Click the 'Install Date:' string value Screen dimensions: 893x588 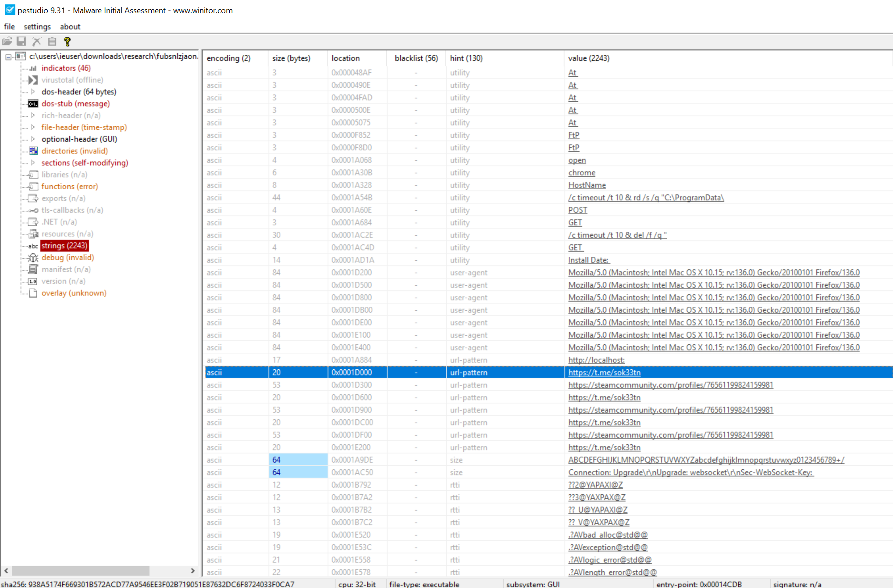589,260
